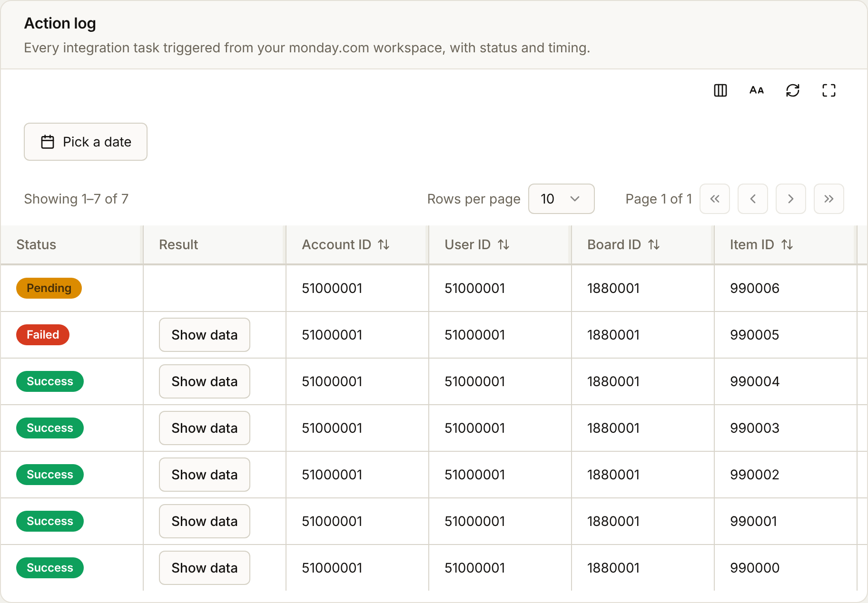Click the text size AA icon

click(x=757, y=90)
